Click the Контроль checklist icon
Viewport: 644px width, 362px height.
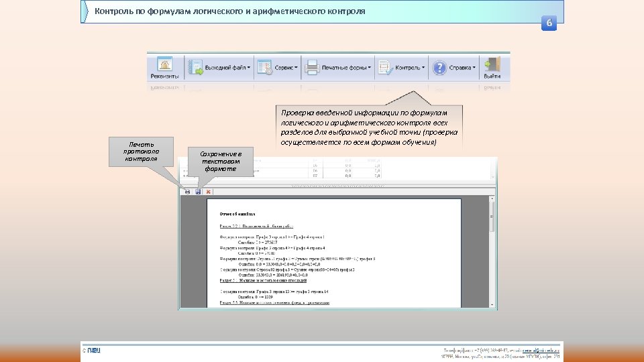[385, 67]
